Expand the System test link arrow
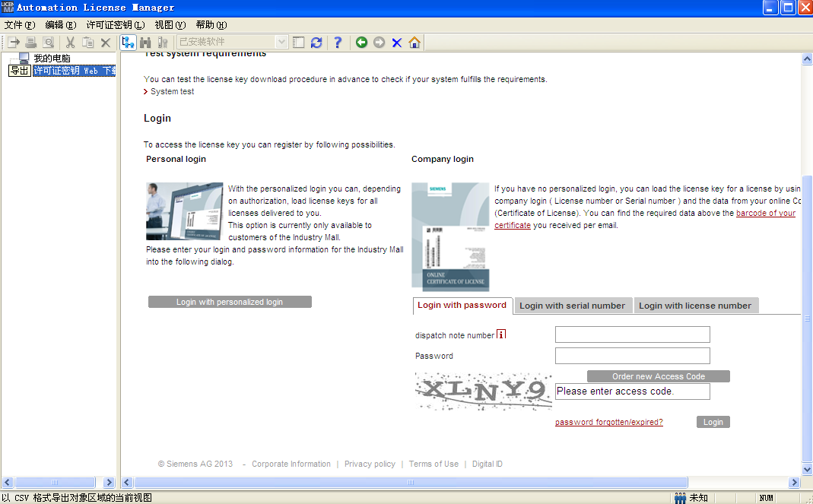Screen dimensions: 813x504 click(x=146, y=92)
